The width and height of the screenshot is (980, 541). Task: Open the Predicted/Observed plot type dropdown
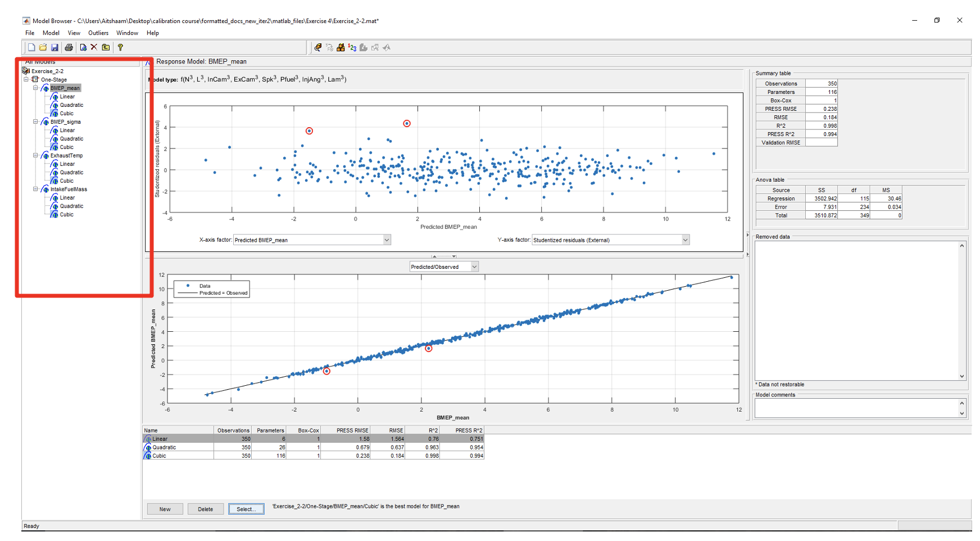474,267
